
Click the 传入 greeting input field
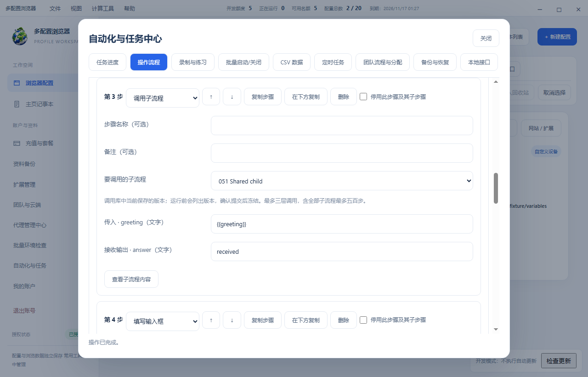click(x=342, y=224)
